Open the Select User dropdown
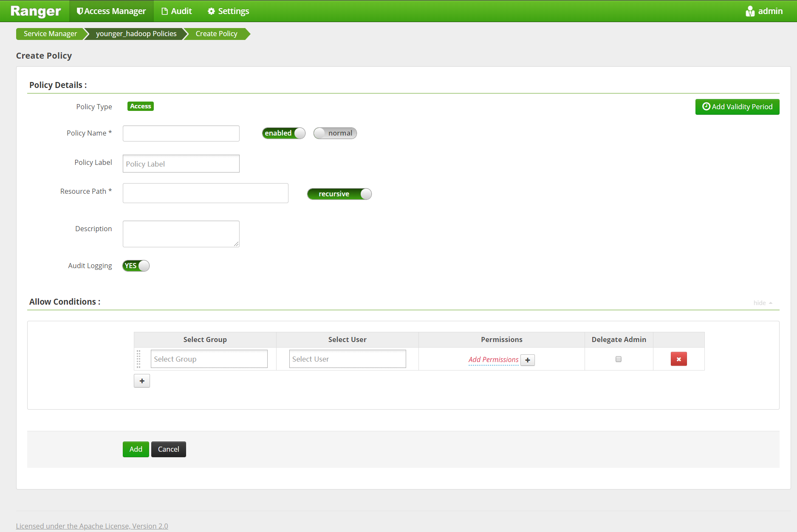Viewport: 797px width, 532px height. pos(347,359)
